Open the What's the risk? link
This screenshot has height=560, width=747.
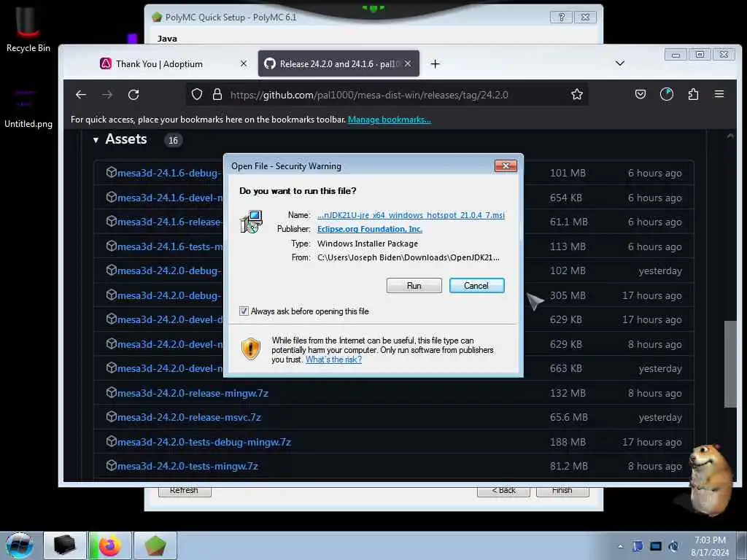point(333,359)
